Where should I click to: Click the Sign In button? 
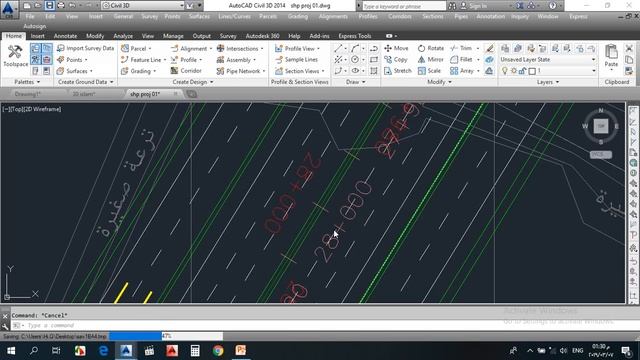(x=473, y=6)
